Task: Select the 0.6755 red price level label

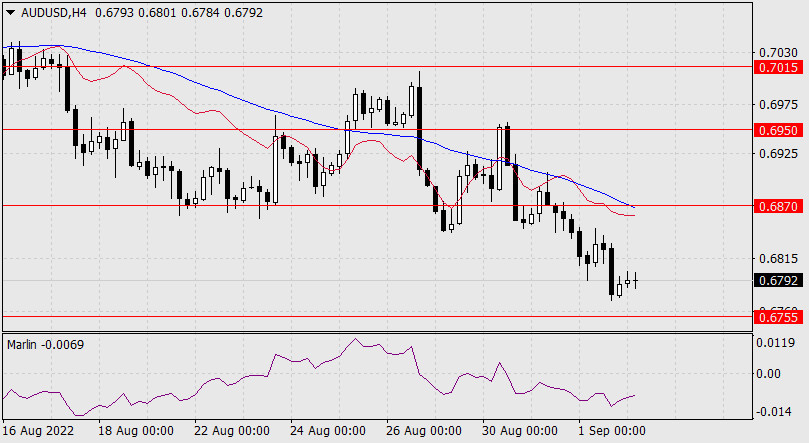Action: coord(779,317)
